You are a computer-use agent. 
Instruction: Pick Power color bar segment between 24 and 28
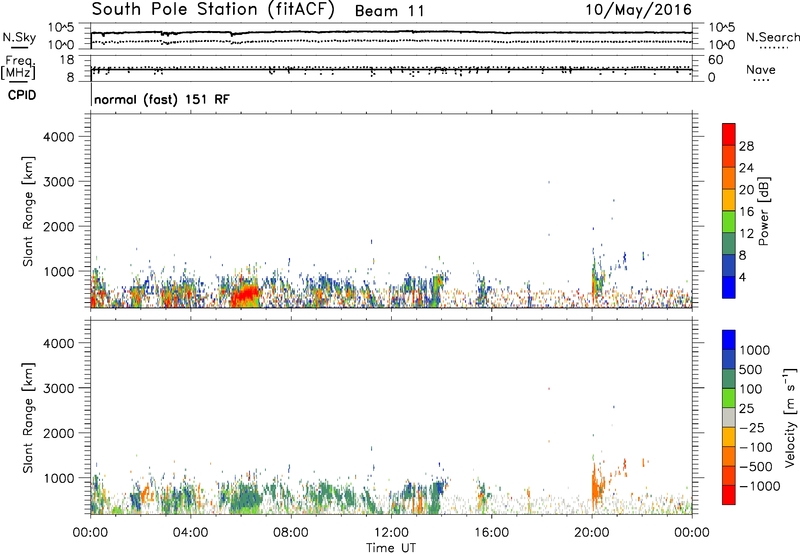pos(729,156)
